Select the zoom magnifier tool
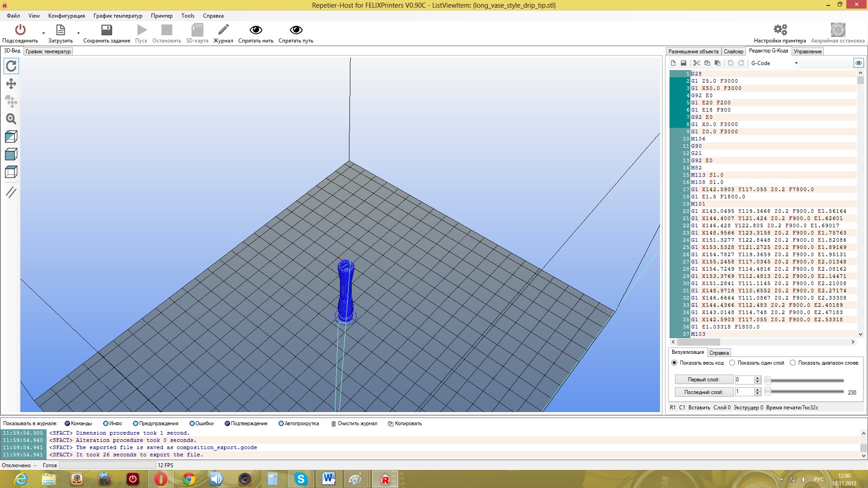Image resolution: width=868 pixels, height=488 pixels. pyautogui.click(x=11, y=119)
